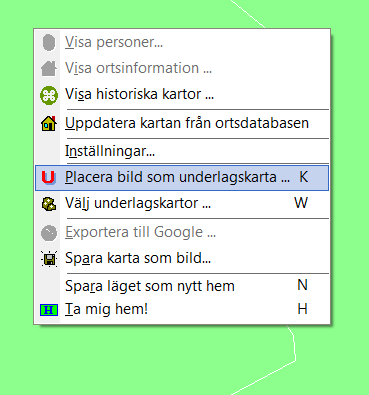The image size is (369, 395).
Task: Click the floppy disk icon beside Spara karta
Action: (x=49, y=259)
